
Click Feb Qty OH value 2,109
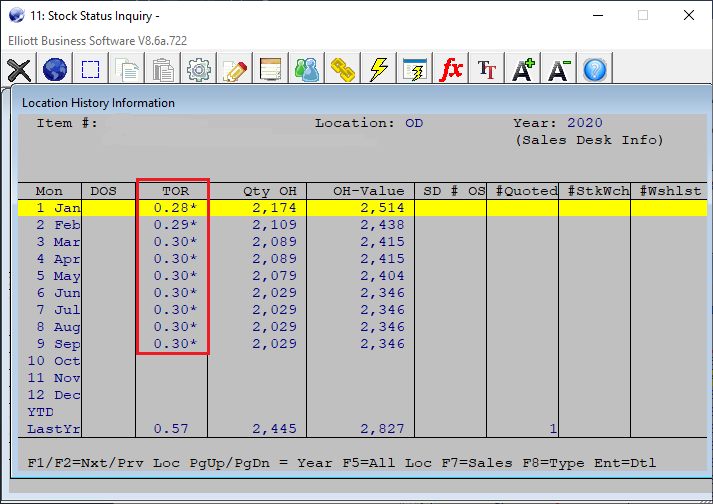275,225
